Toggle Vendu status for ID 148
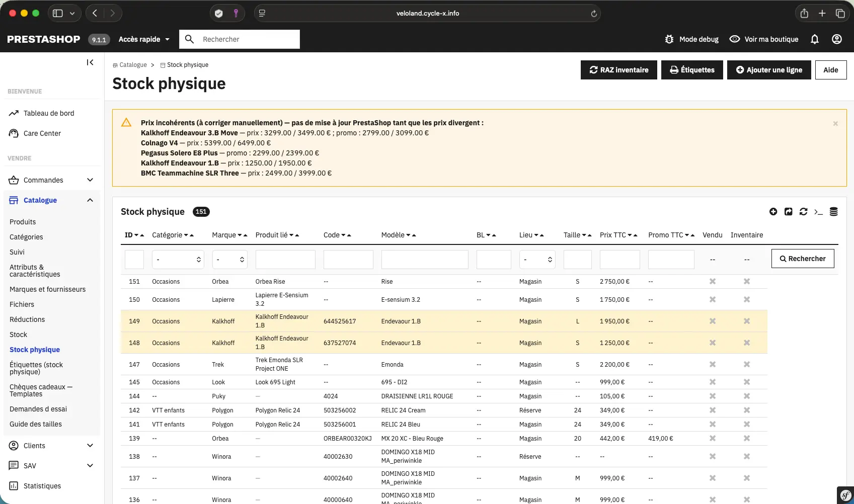The width and height of the screenshot is (854, 504). 713,343
